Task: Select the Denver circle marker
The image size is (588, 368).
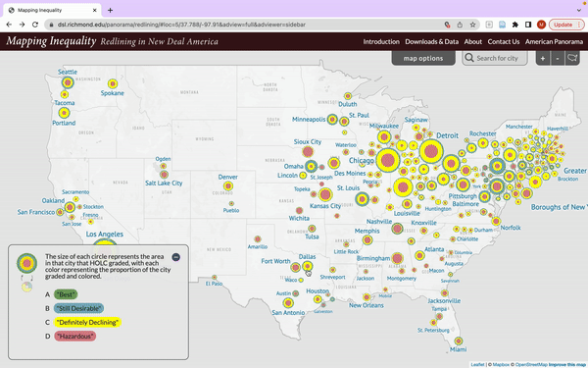Action: (228, 185)
